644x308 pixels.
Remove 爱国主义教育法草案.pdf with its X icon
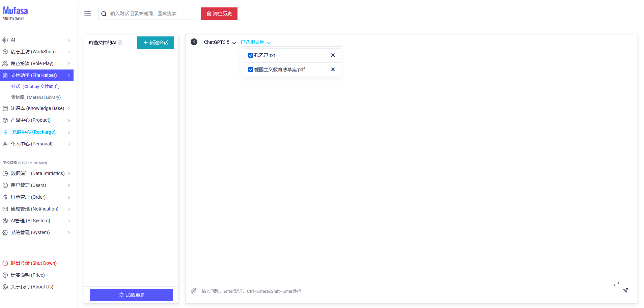333,69
